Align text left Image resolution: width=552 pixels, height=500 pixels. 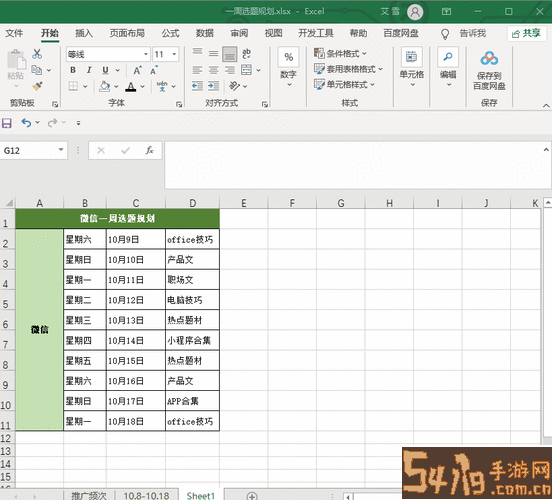point(197,70)
